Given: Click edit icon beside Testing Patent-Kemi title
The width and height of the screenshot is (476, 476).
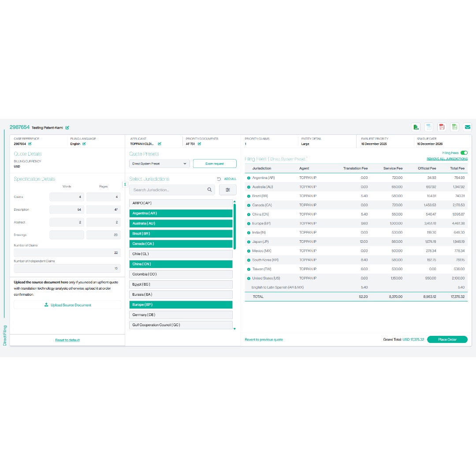Looking at the screenshot, I should pyautogui.click(x=67, y=128).
